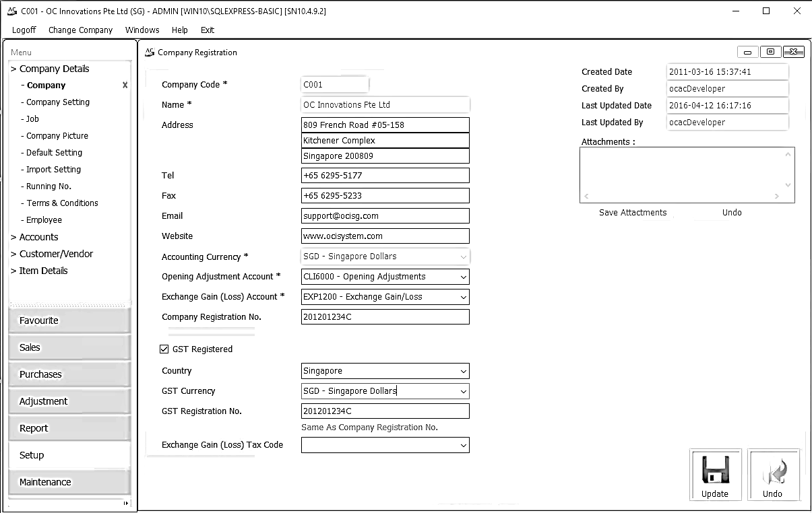
Task: Click the restore icon of the Company Registration window
Action: coord(770,51)
